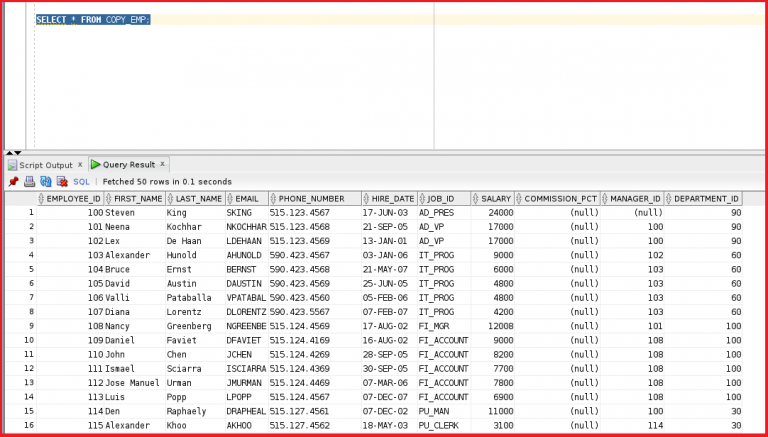This screenshot has width=768, height=437.
Task: Select the cell containing LPOPP
Action: (x=246, y=397)
